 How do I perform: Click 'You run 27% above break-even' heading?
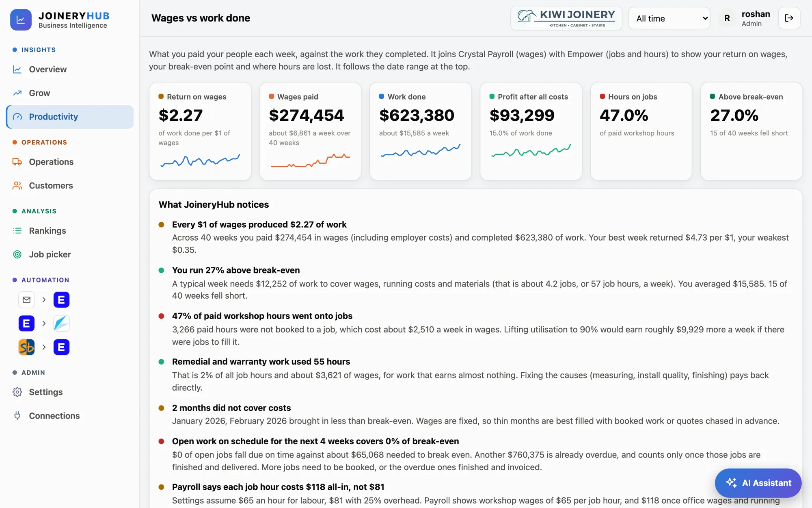[236, 270]
